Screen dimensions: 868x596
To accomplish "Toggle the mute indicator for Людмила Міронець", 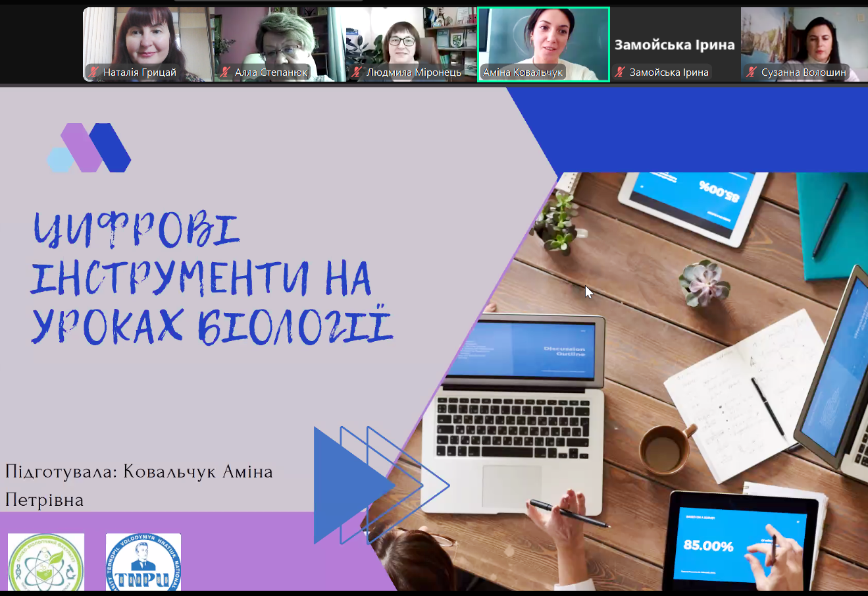I will [357, 73].
